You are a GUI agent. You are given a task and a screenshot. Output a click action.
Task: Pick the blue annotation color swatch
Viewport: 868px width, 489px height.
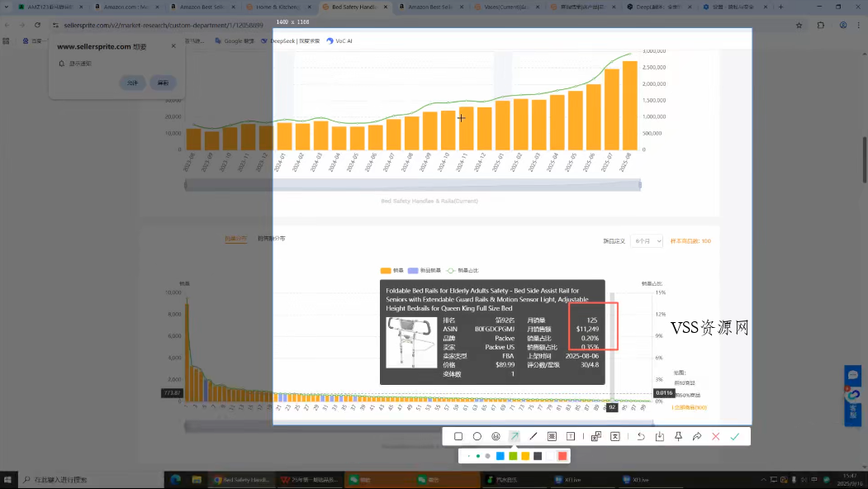click(x=500, y=456)
